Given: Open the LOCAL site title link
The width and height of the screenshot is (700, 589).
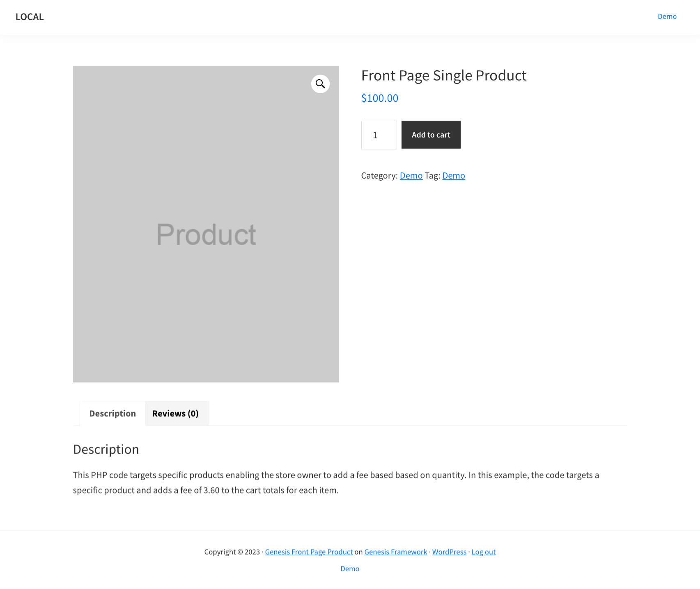Looking at the screenshot, I should click(30, 17).
